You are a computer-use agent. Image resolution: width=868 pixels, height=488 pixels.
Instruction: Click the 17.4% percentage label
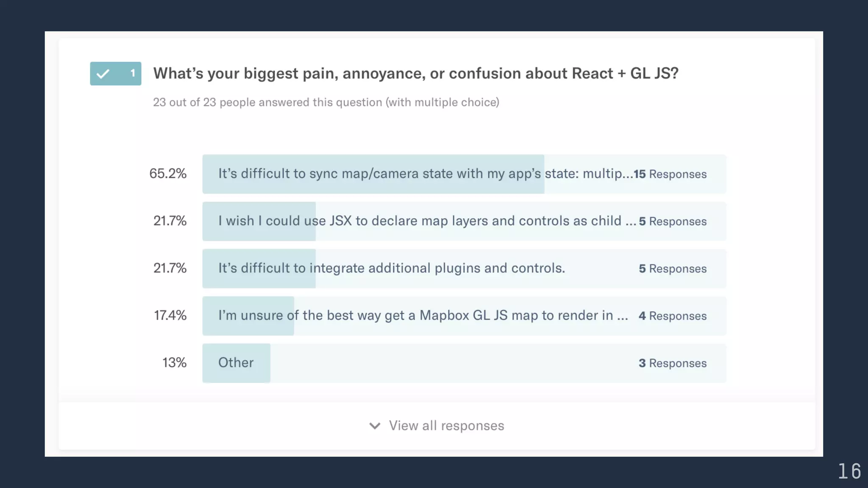coord(170,316)
